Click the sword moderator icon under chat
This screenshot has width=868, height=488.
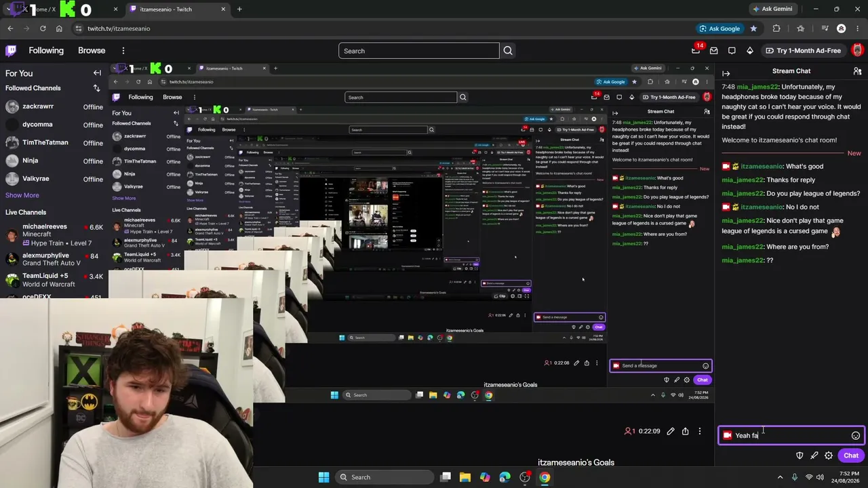pos(814,455)
